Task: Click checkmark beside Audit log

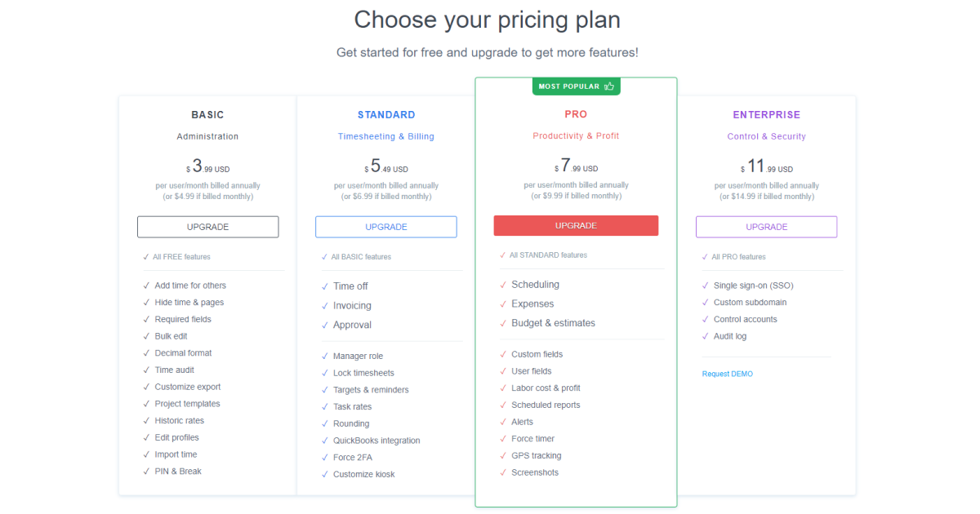Action: (705, 336)
